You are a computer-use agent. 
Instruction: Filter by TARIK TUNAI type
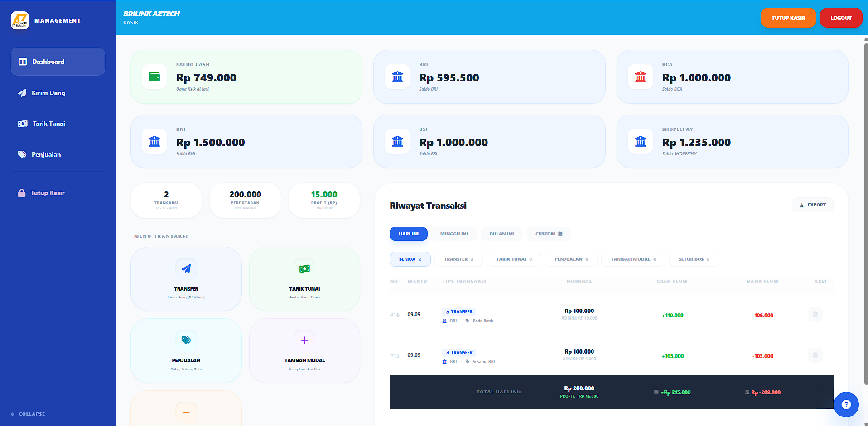pos(514,259)
